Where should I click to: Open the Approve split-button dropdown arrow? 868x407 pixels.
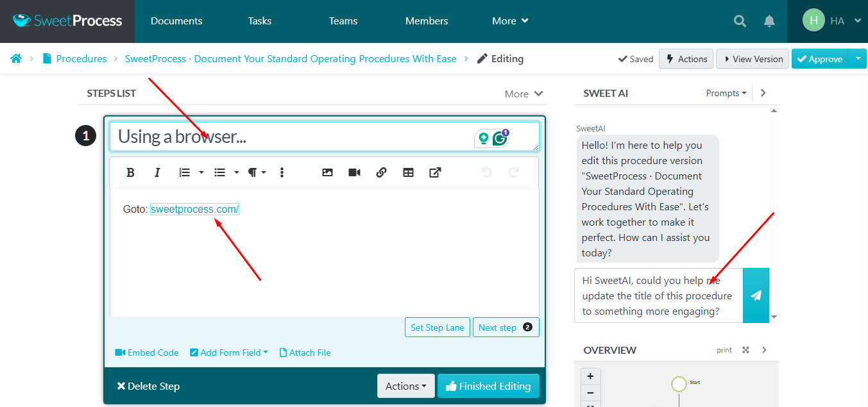pyautogui.click(x=858, y=59)
